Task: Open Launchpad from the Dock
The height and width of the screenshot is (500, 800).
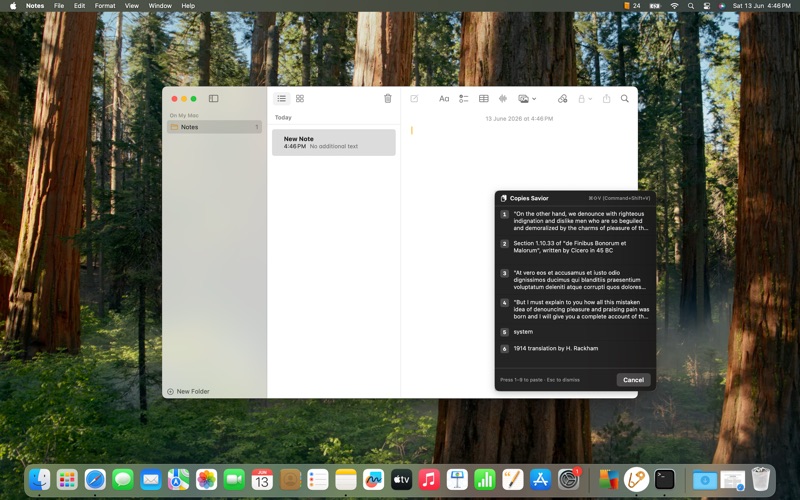Action: click(x=67, y=480)
